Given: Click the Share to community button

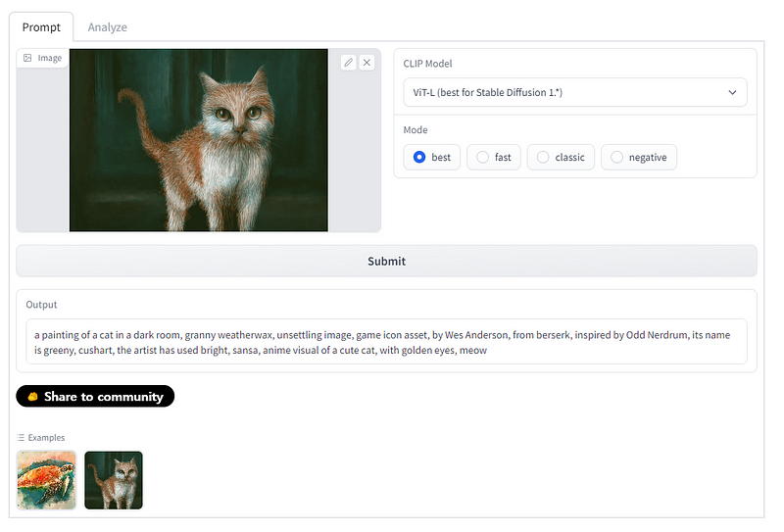Looking at the screenshot, I should coord(95,397).
